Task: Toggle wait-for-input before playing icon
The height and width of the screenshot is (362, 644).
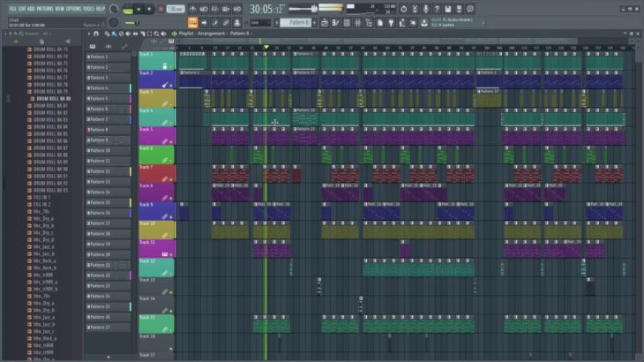Action: click(204, 9)
